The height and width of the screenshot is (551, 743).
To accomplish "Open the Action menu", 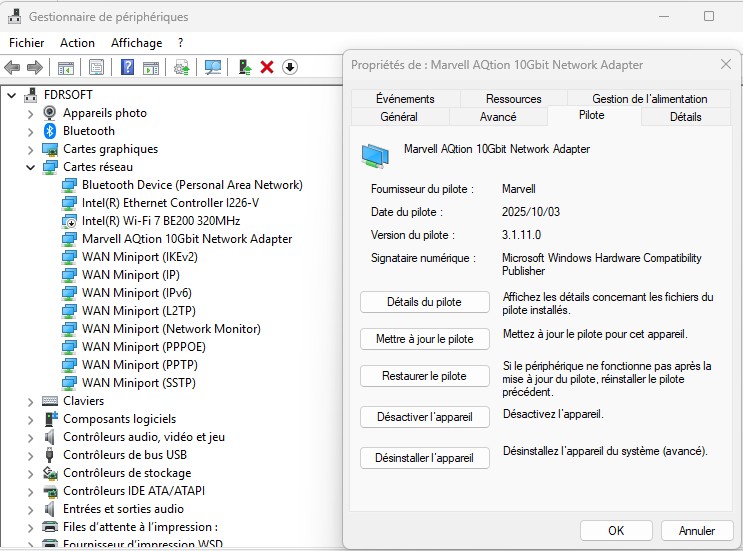I will point(77,43).
